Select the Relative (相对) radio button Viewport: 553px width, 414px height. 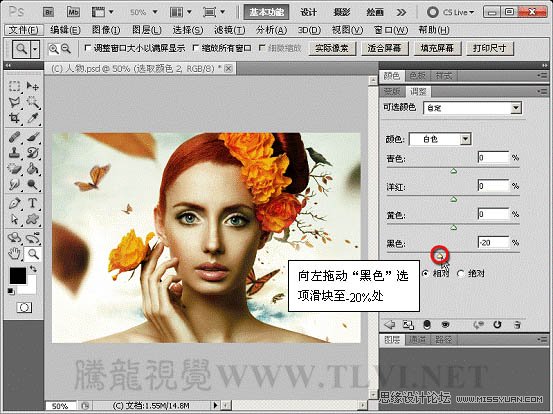click(426, 273)
